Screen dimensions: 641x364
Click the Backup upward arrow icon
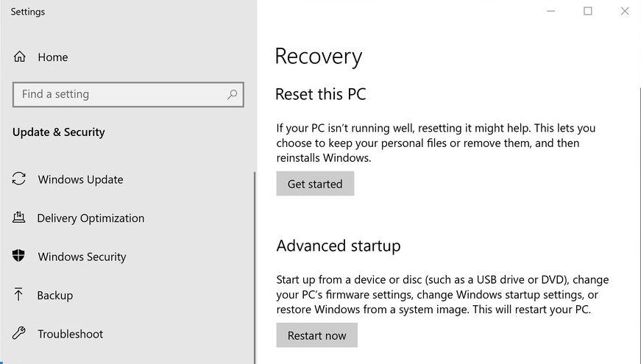20,295
